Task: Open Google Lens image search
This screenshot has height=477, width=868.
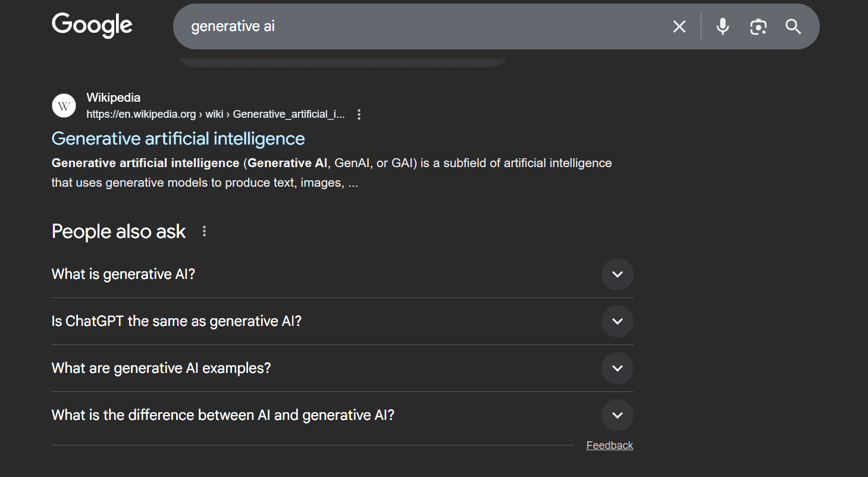Action: [x=758, y=26]
